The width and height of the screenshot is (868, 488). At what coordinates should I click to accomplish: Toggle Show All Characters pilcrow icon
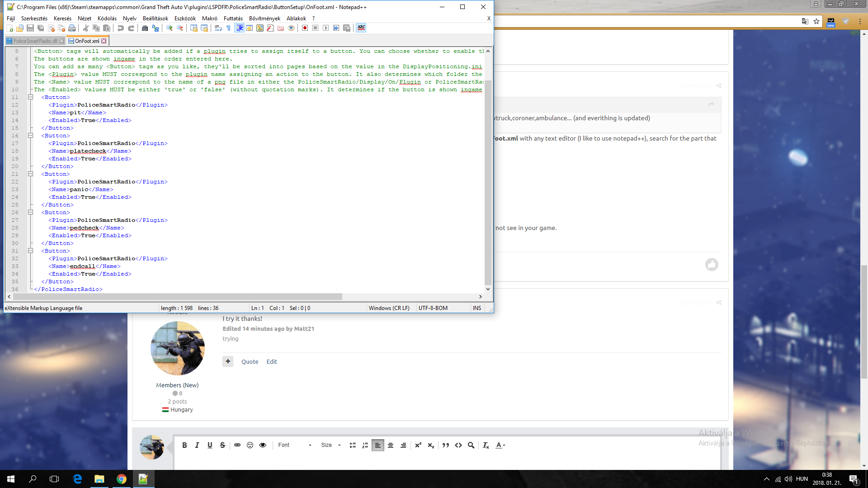point(229,28)
